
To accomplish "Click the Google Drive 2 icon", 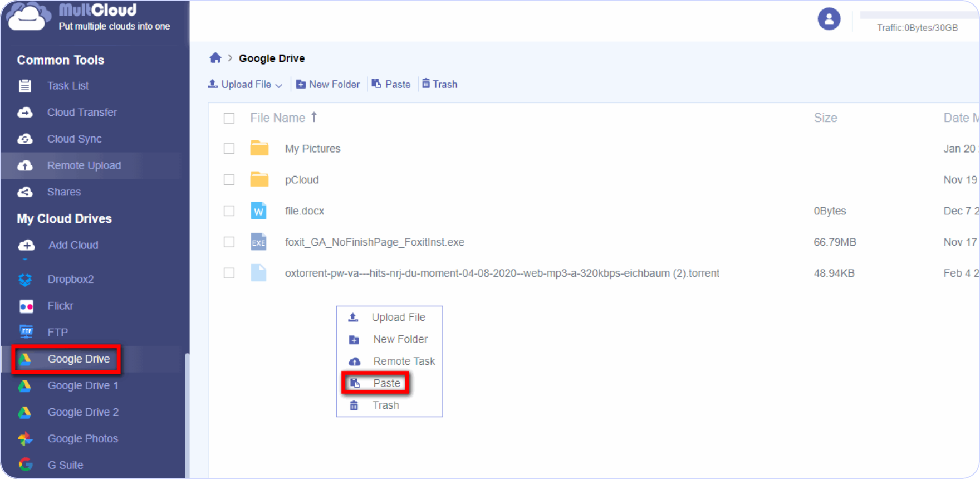I will pyautogui.click(x=24, y=412).
